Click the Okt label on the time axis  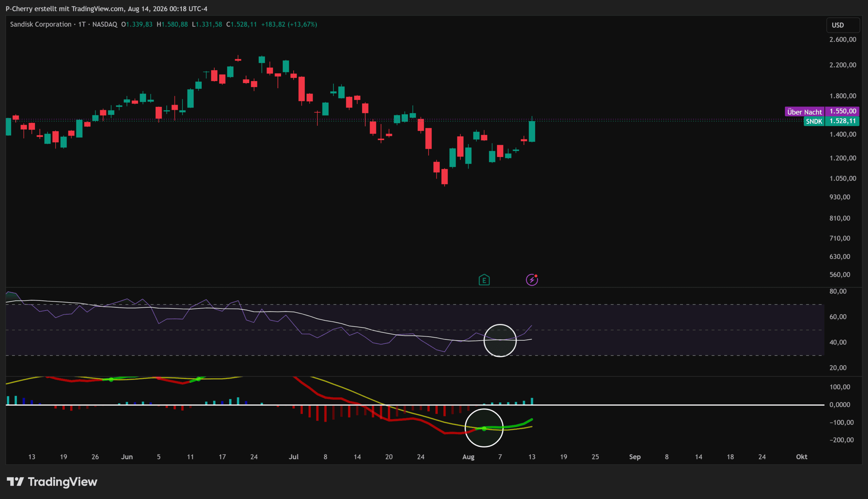(802, 457)
